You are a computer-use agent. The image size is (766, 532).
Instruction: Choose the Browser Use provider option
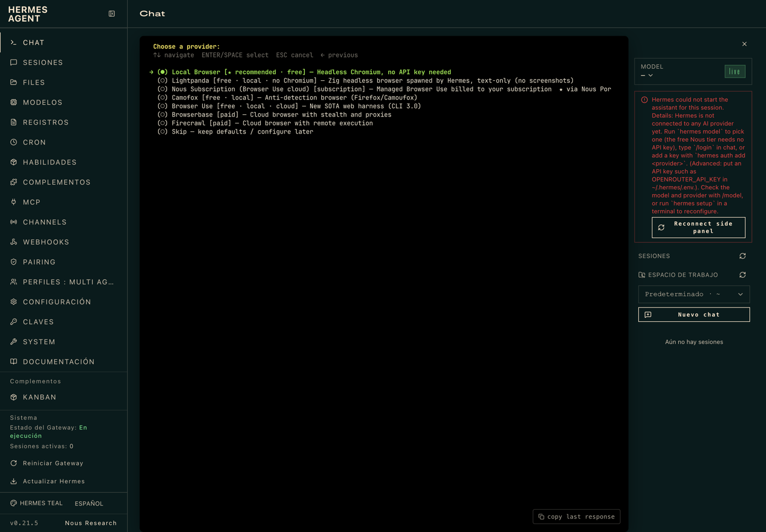click(289, 106)
